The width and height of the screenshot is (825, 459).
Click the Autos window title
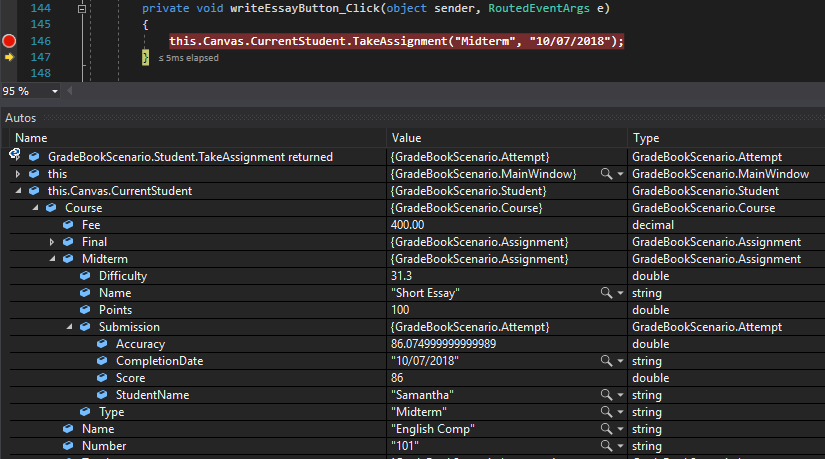pyautogui.click(x=21, y=118)
